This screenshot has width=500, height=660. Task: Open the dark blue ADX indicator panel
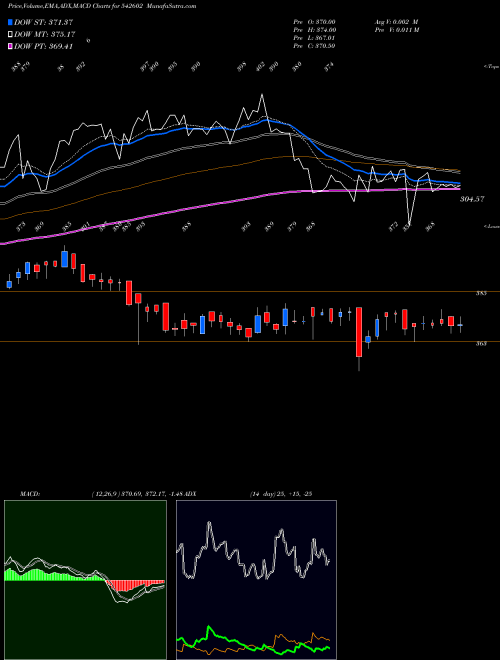[256, 580]
